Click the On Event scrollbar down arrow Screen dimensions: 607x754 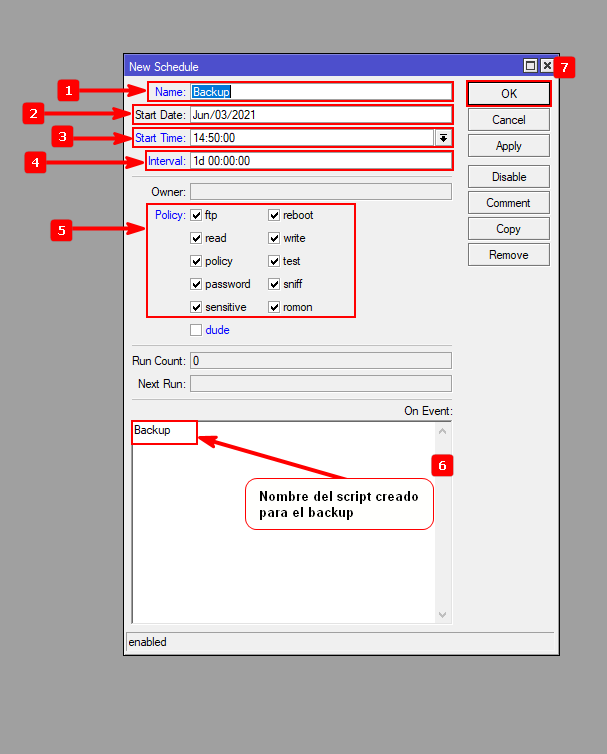443,615
